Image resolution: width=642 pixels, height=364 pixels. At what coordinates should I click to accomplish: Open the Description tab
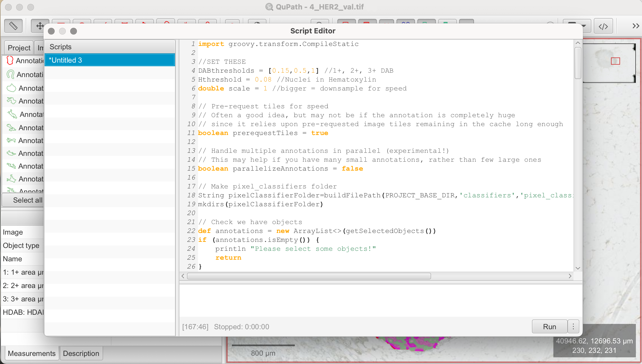[x=81, y=353]
